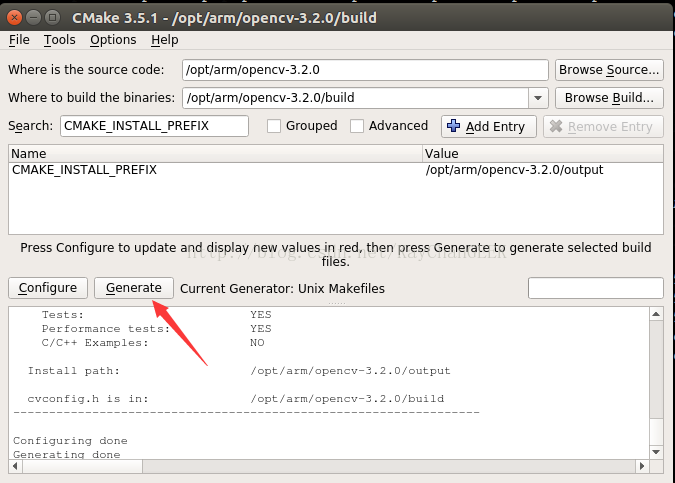Image resolution: width=675 pixels, height=483 pixels.
Task: Click the horizontal scroll-left arrow
Action: pyautogui.click(x=15, y=466)
